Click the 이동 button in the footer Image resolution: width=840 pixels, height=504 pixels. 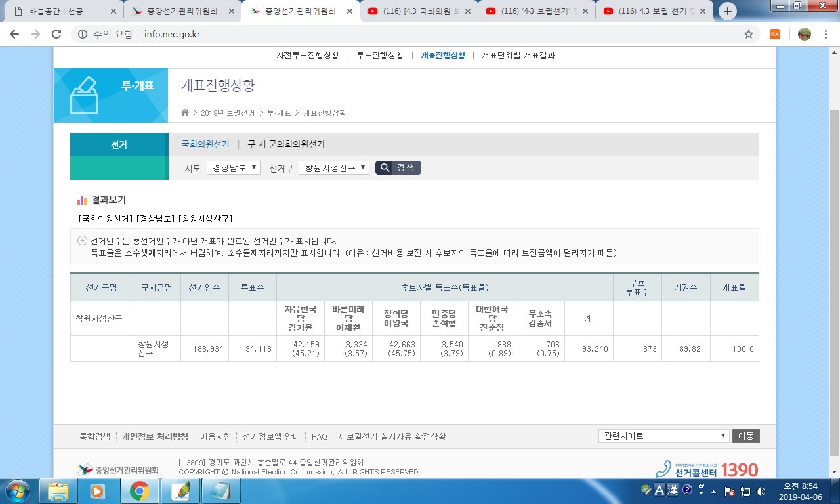pos(745,436)
